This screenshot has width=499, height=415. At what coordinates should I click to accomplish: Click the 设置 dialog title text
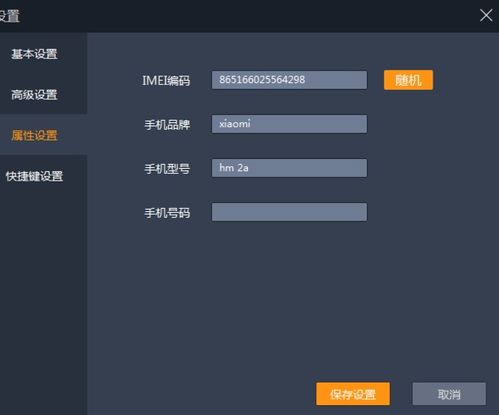tap(9, 16)
